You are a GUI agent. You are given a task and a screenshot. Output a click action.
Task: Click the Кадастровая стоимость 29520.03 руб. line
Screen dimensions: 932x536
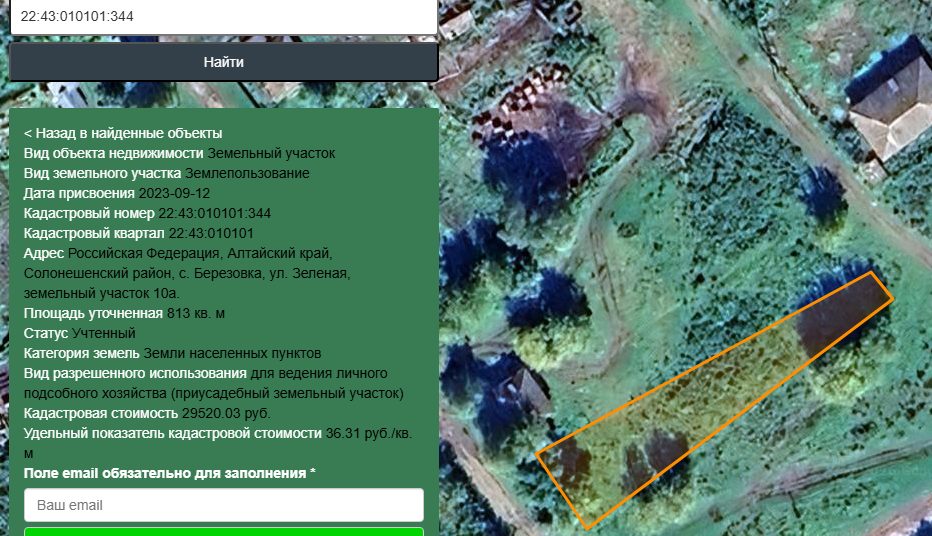coord(147,413)
